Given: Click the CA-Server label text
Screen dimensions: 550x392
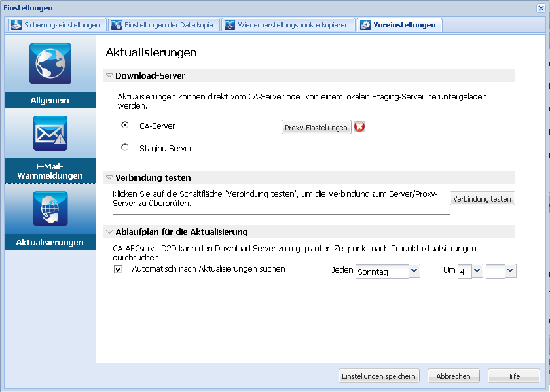Looking at the screenshot, I should click(x=157, y=126).
